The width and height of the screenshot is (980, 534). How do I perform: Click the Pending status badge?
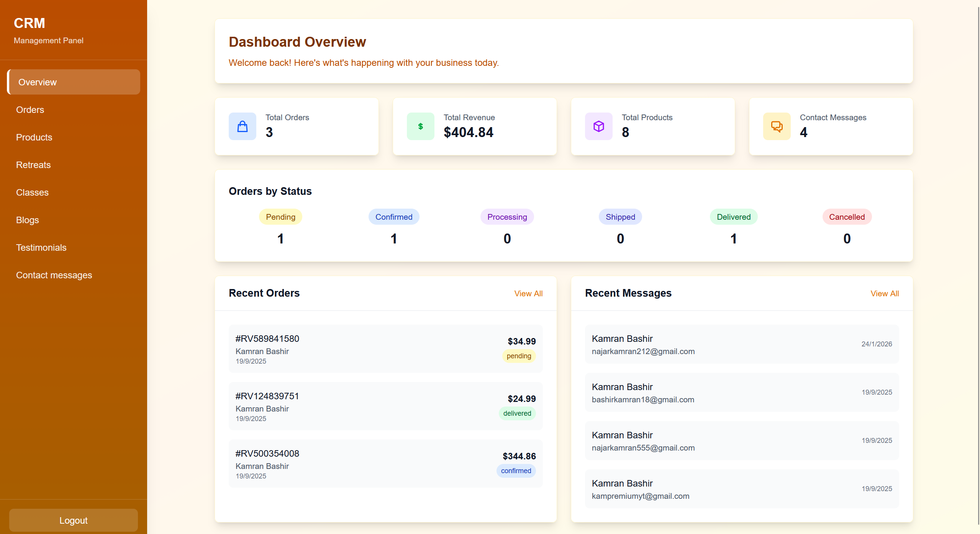point(280,217)
